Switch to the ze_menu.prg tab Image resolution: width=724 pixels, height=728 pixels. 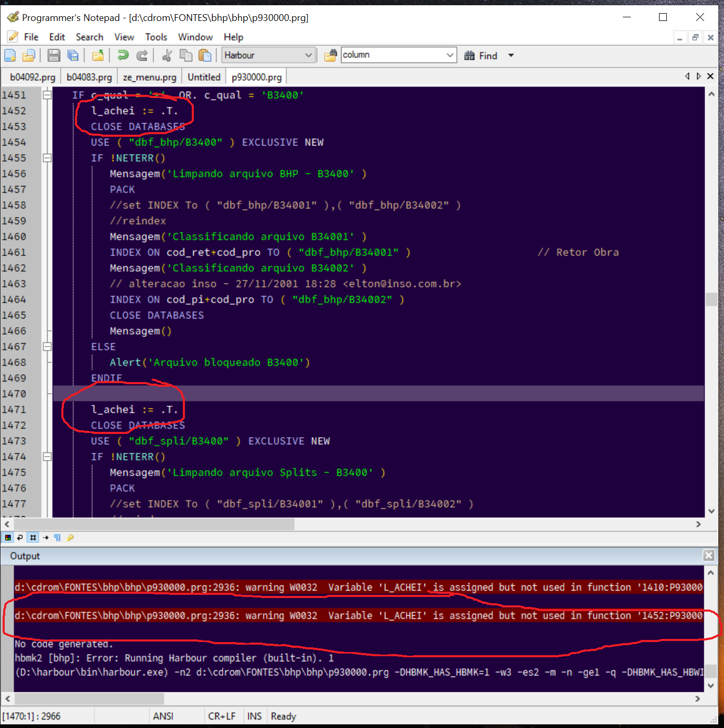point(149,77)
